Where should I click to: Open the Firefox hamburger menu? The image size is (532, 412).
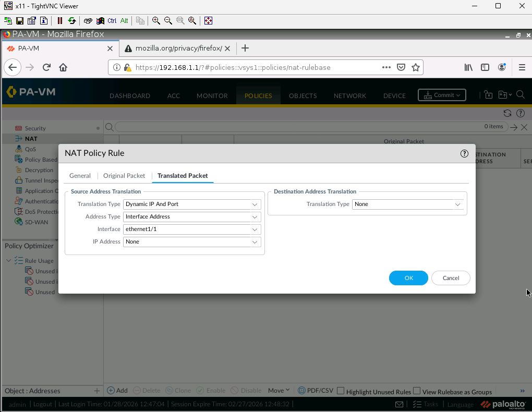(522, 67)
